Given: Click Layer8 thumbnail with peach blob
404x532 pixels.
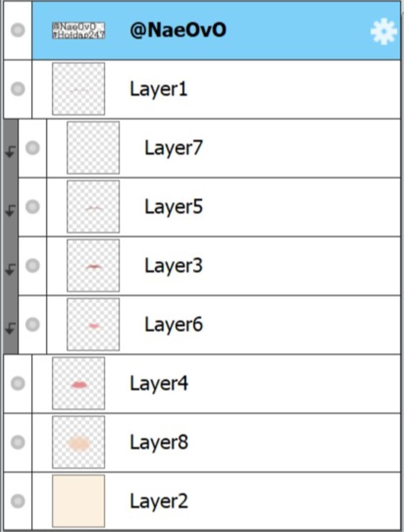Looking at the screenshot, I should pos(79,442).
